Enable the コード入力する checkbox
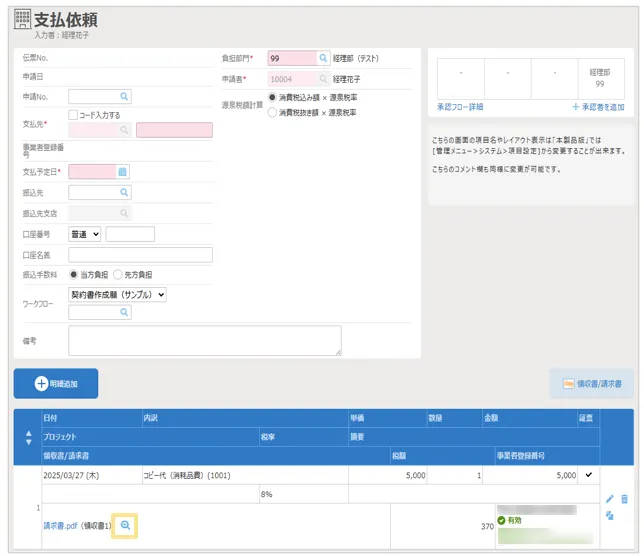This screenshot has width=644, height=556. pos(74,115)
